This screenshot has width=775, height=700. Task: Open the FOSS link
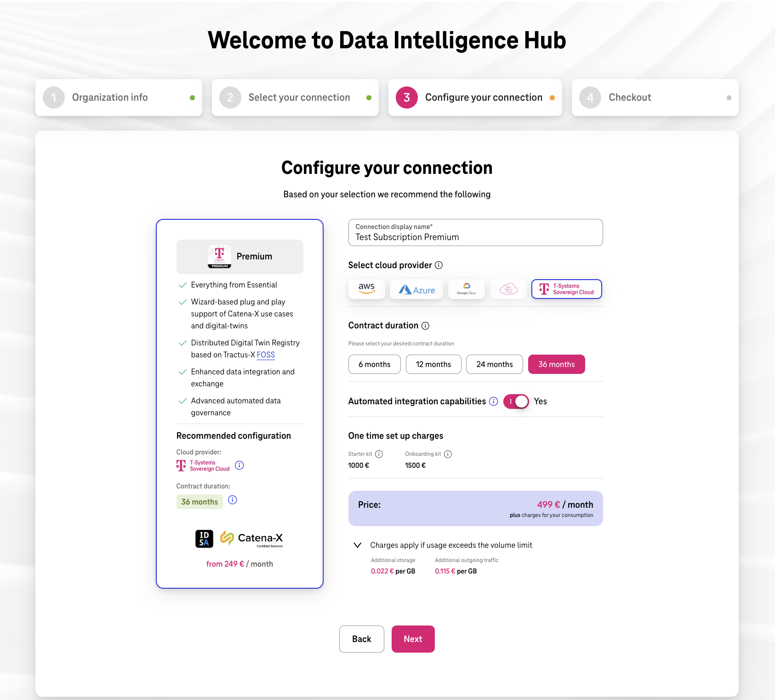click(266, 355)
